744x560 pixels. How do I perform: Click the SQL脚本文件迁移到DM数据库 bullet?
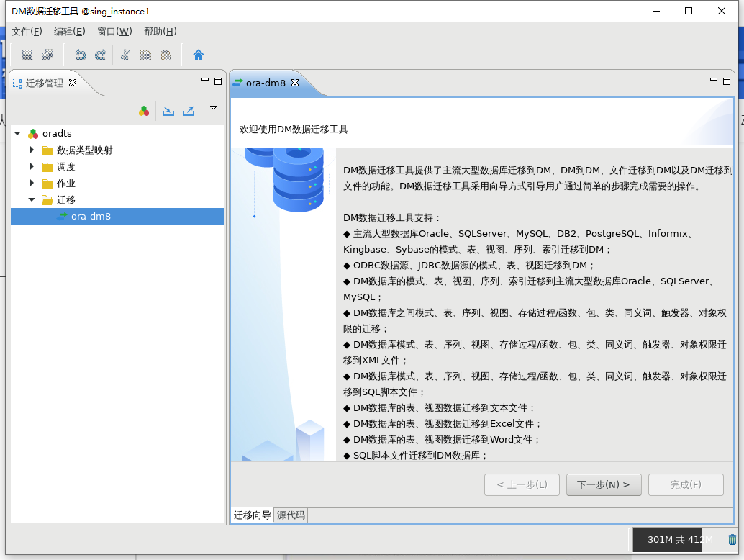point(416,456)
